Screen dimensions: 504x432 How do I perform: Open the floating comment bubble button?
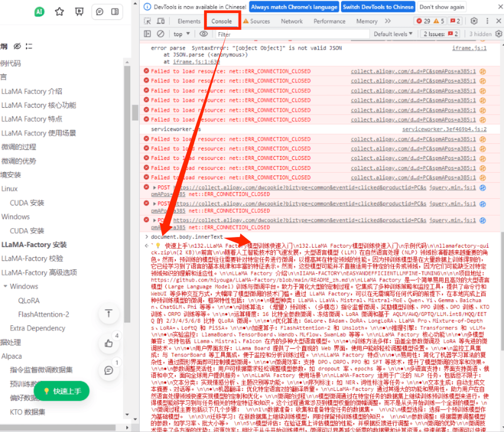(108, 370)
